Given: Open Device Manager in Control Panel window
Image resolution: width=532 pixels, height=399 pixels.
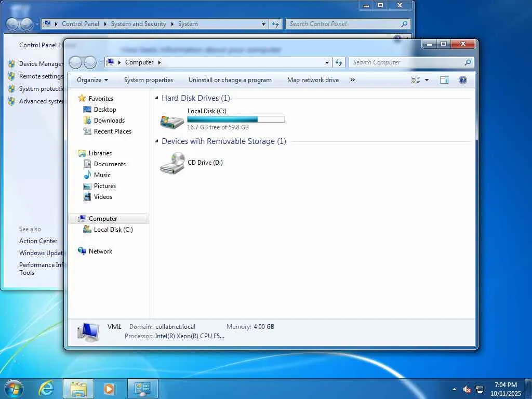Looking at the screenshot, I should (x=42, y=64).
